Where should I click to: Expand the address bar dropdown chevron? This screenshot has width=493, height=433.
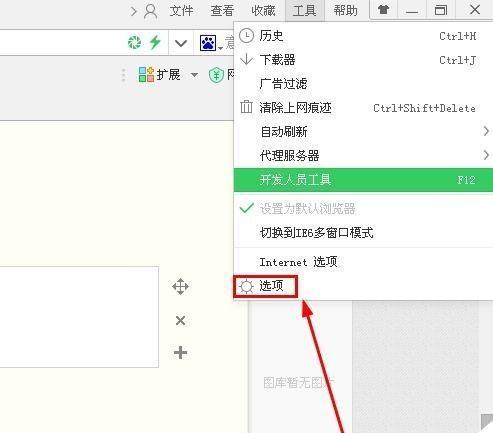click(181, 43)
